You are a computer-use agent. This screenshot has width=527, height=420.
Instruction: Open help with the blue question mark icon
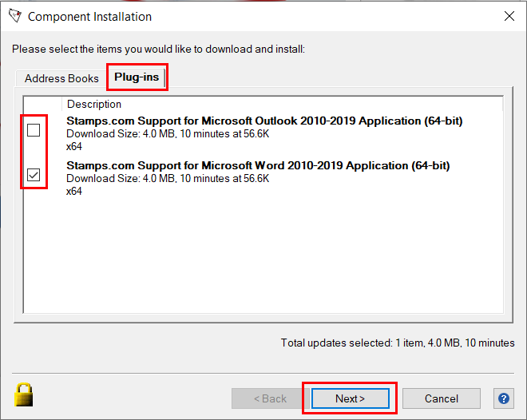(503, 398)
